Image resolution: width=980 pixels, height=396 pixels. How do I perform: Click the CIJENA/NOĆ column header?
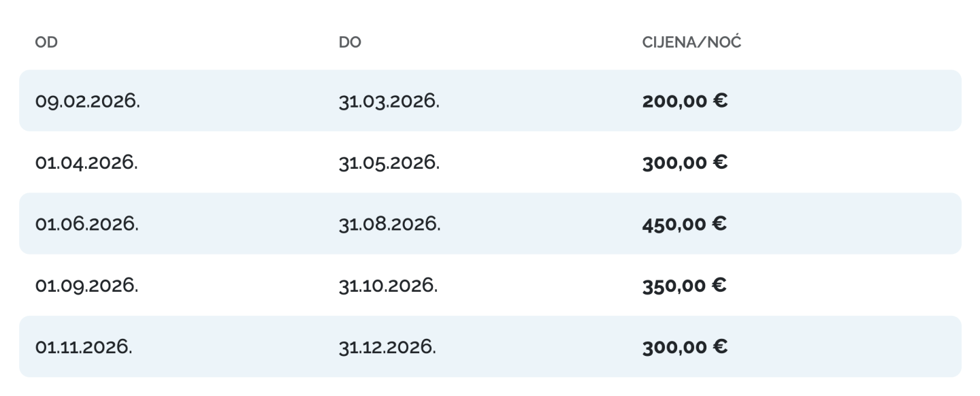coord(691,43)
